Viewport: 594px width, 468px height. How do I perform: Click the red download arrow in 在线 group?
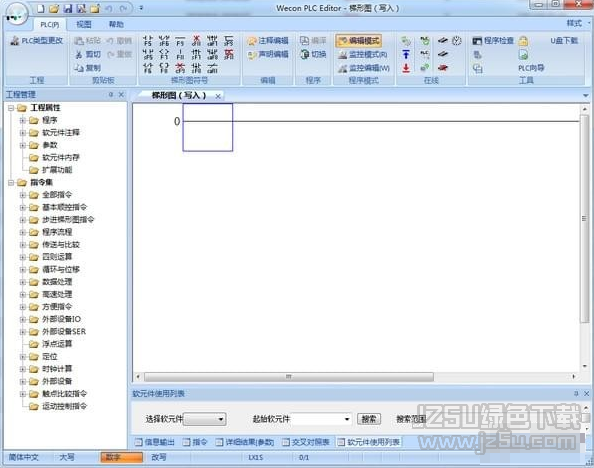(406, 68)
